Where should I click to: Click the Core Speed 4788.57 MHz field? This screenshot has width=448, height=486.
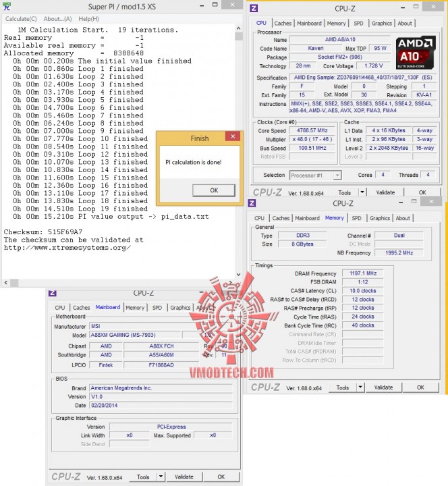[312, 130]
